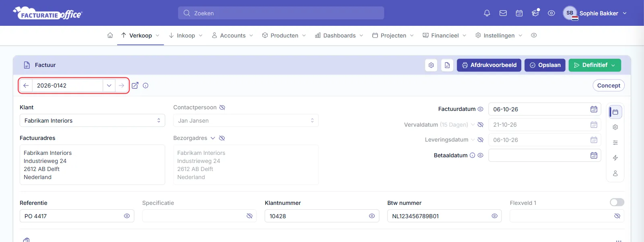
Task: Go to the home dashboard icon
Action: pyautogui.click(x=110, y=35)
